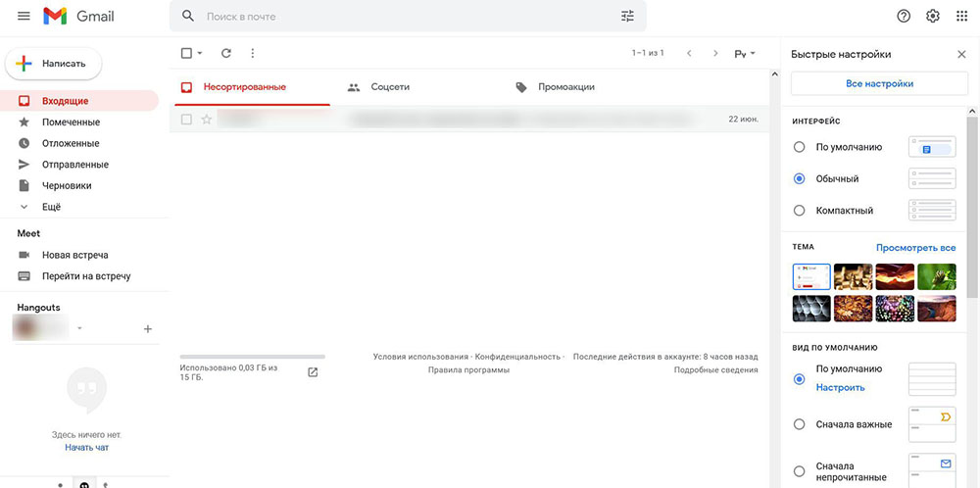This screenshot has width=980, height=488.
Task: Click message list scroll-up arrow
Action: (775, 74)
